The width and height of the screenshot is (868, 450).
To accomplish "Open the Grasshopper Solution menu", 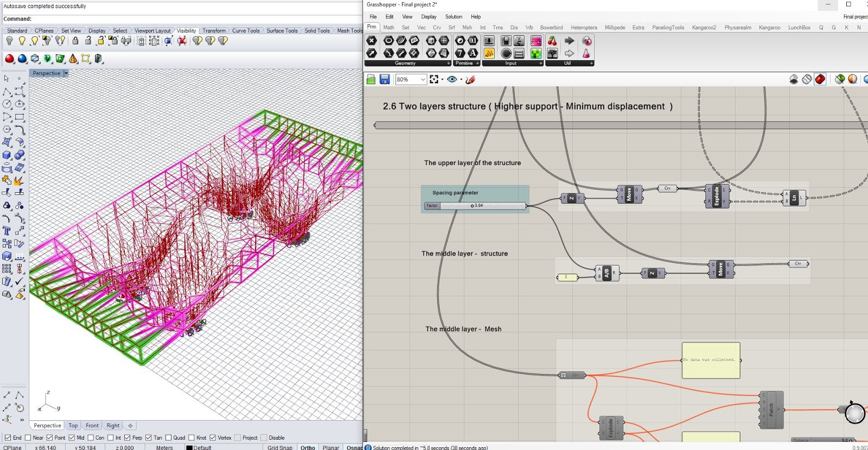I will (454, 17).
